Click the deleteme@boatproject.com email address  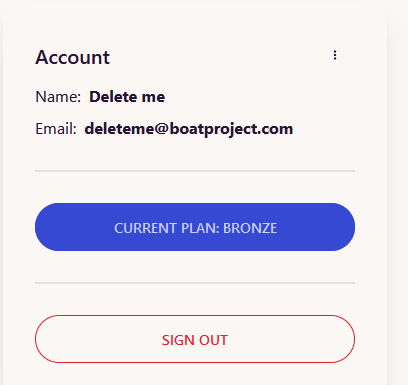(189, 129)
